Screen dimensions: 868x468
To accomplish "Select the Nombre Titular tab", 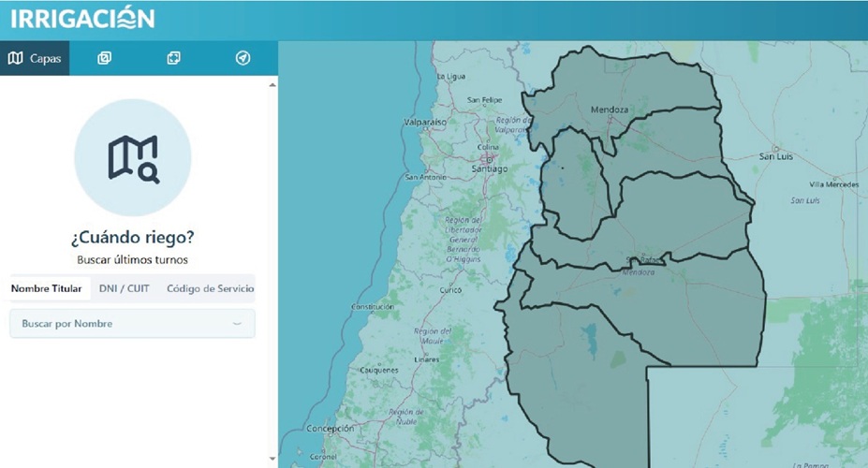I will pos(47,288).
